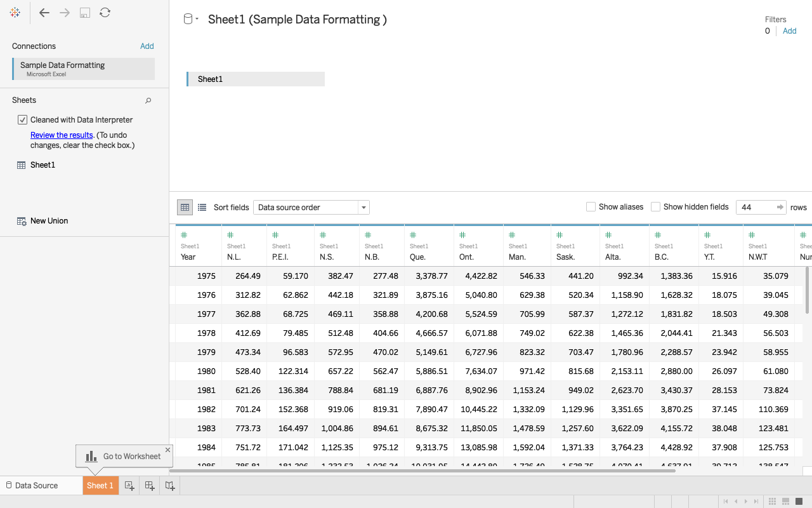Show tabs view icon in status bar
This screenshot has width=812, height=508.
799,502
